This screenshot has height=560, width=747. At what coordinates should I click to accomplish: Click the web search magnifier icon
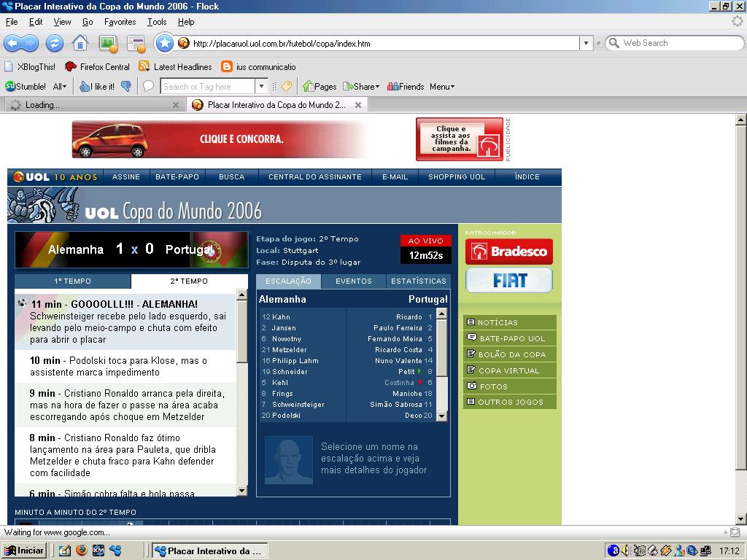(614, 43)
